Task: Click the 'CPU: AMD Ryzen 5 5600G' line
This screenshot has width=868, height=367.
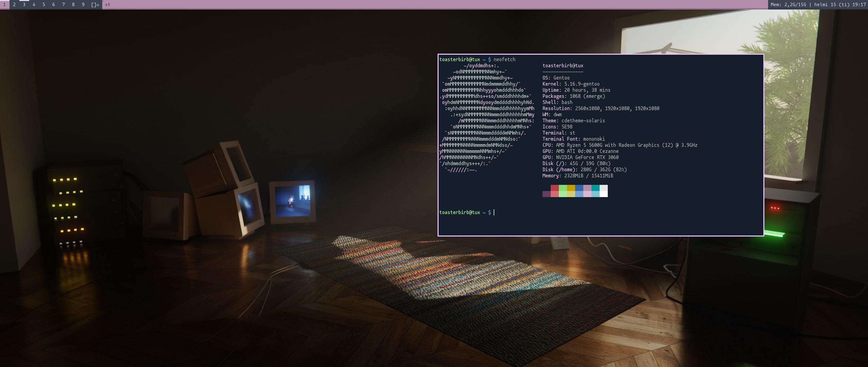Action: pyautogui.click(x=620, y=145)
